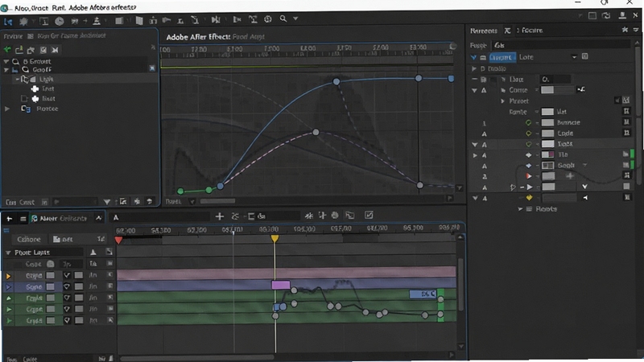The height and width of the screenshot is (362, 644).
Task: Click white diamond keyframe icon on 'Tla' row
Action: (529, 154)
